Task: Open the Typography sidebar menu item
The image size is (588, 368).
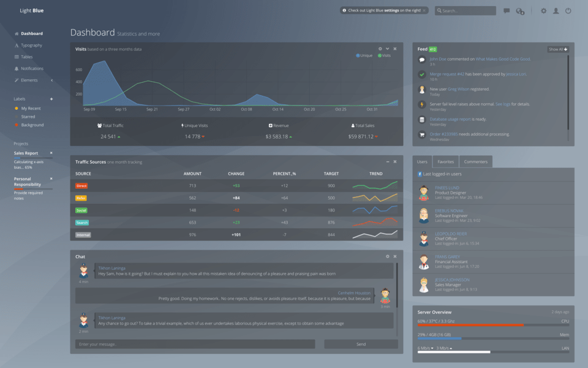Action: click(31, 45)
